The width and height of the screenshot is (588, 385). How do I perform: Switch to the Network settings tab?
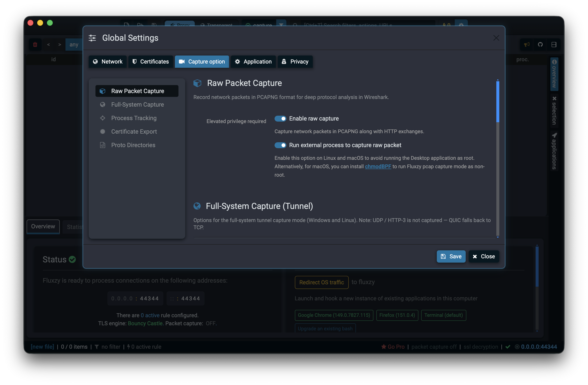pyautogui.click(x=108, y=61)
